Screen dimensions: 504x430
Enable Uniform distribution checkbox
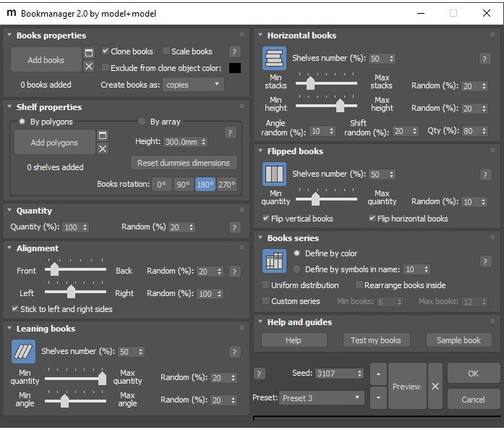[x=265, y=285]
